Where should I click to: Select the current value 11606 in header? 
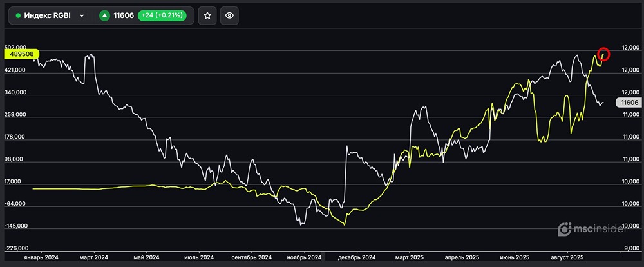(x=123, y=15)
